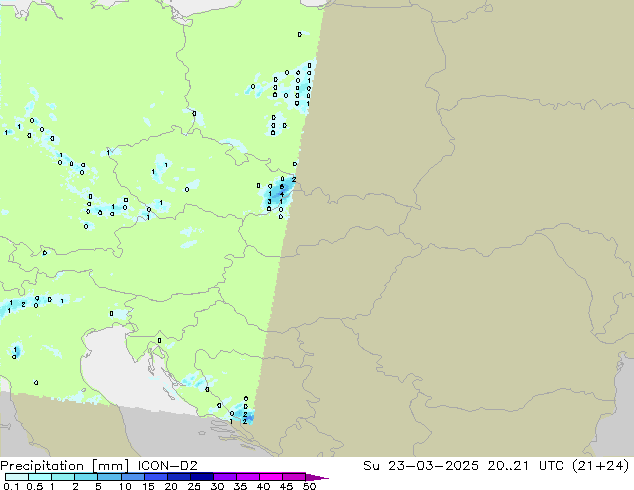Click the legend label '10'
The image size is (634, 490).
pyautogui.click(x=125, y=486)
